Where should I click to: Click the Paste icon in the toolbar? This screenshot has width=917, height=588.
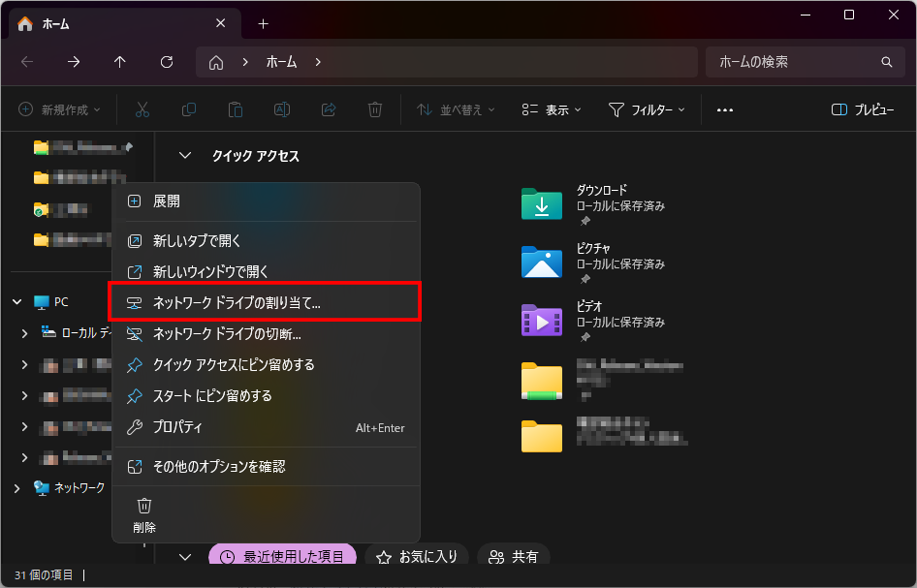[235, 109]
